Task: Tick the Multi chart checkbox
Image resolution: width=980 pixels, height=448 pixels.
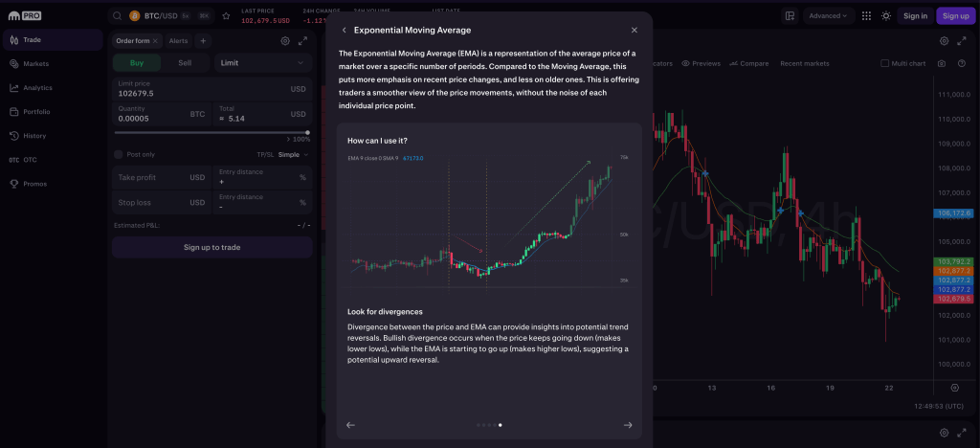Action: click(x=885, y=63)
